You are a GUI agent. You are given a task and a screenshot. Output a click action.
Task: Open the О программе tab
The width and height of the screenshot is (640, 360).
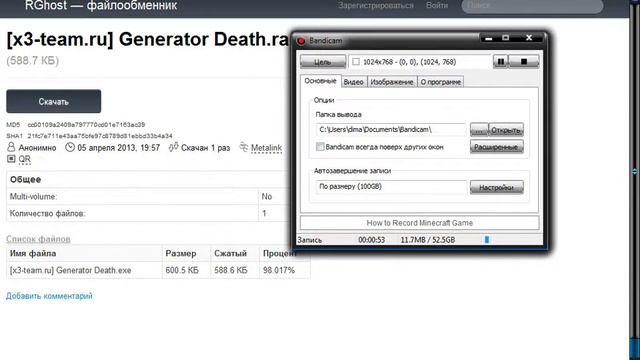(x=440, y=82)
